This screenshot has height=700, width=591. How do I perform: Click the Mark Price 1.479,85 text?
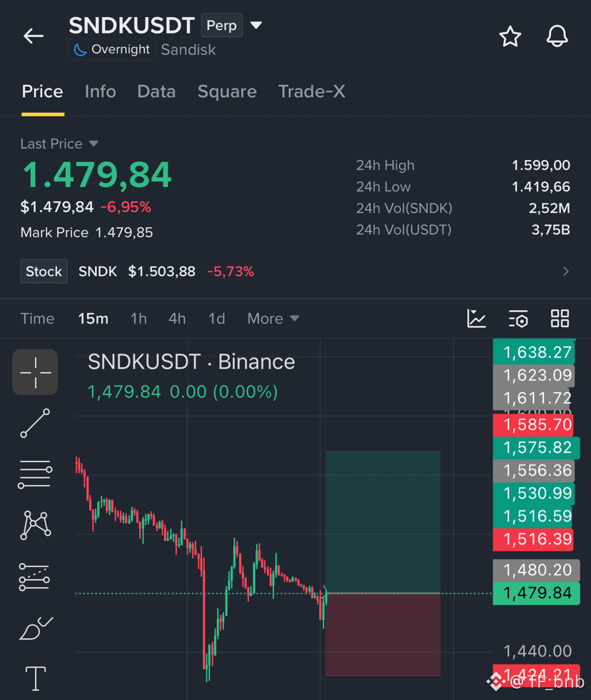pos(86,233)
